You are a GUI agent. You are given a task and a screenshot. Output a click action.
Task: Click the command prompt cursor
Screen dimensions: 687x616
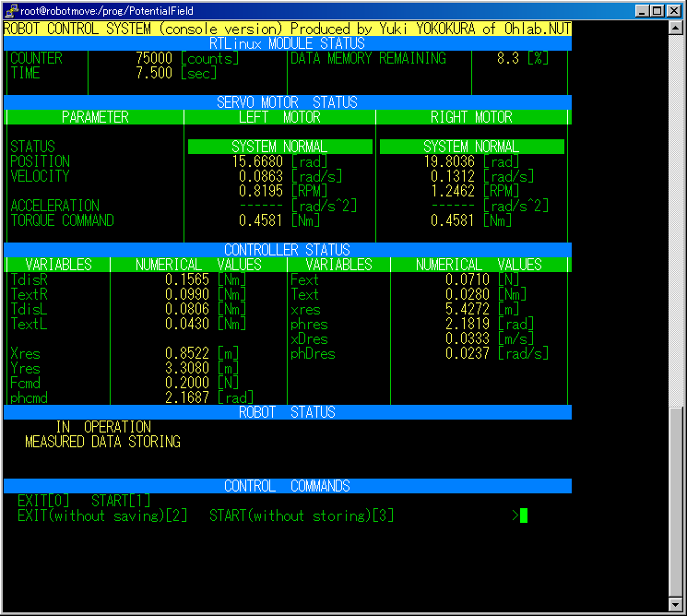coord(524,515)
